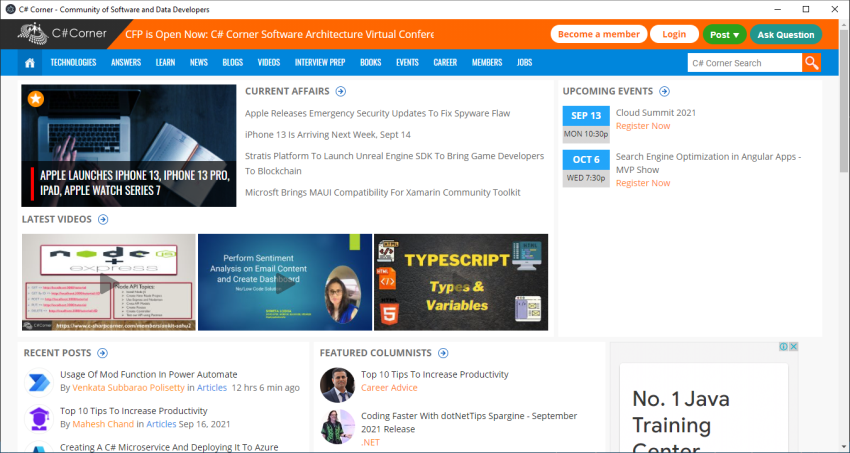850x453 pixels.
Task: Open Latest Videos arrow icon
Action: coord(103,219)
